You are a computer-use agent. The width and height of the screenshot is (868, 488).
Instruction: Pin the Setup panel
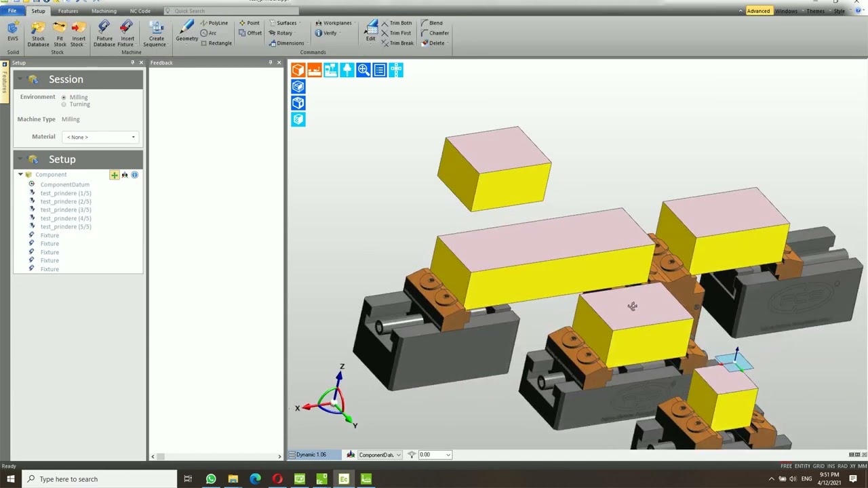coord(132,62)
